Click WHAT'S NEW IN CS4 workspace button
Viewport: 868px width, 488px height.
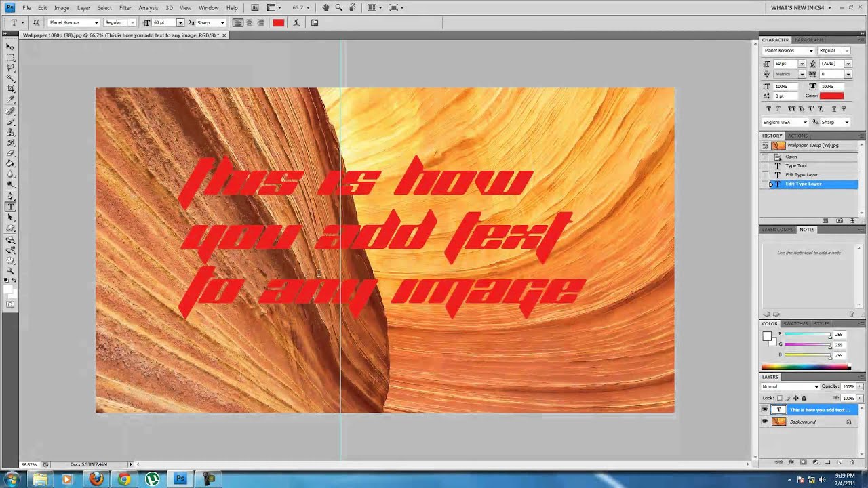[802, 7]
